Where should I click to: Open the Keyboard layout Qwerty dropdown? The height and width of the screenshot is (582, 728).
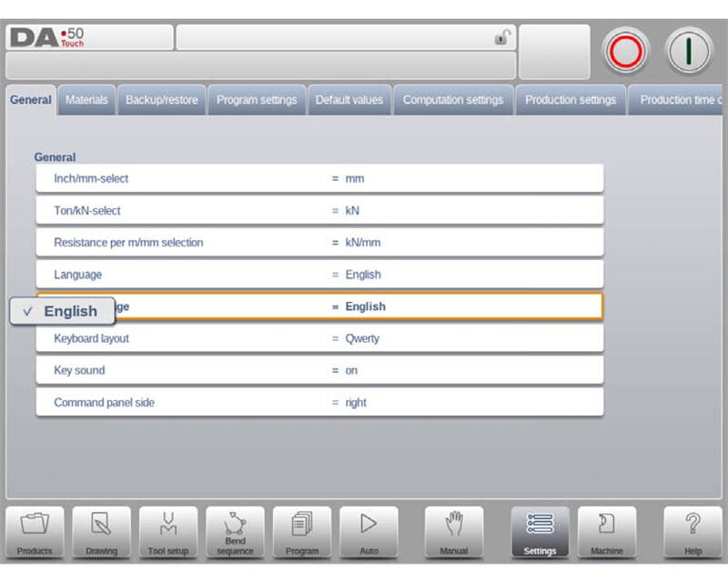pyautogui.click(x=319, y=338)
